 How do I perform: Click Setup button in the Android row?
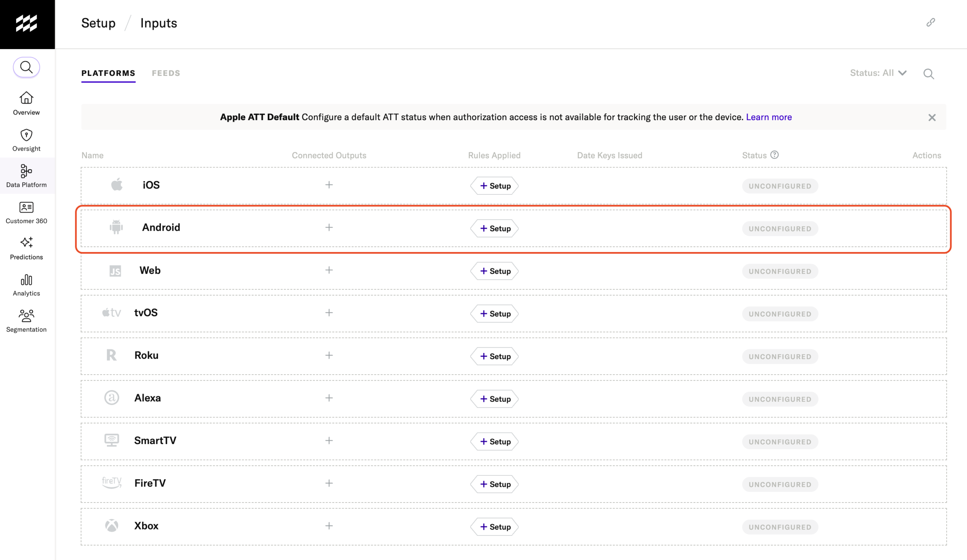tap(494, 228)
